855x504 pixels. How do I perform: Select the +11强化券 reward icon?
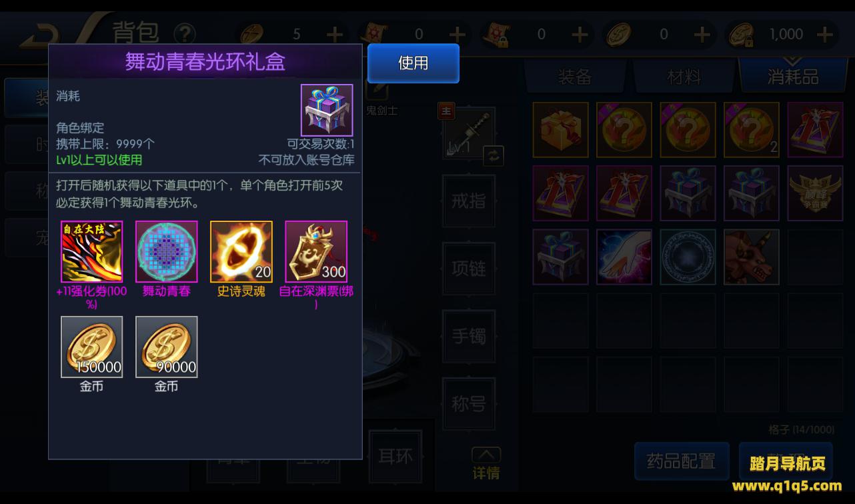[92, 252]
